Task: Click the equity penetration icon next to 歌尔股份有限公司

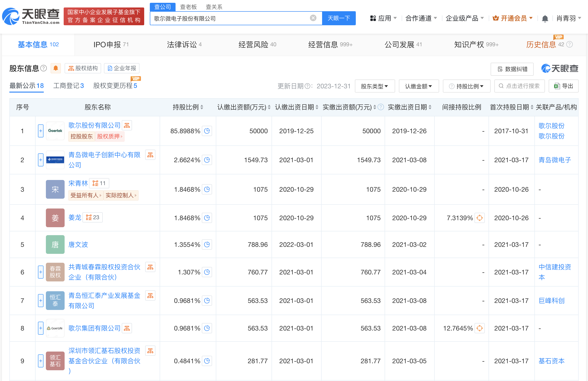Action: (127, 125)
